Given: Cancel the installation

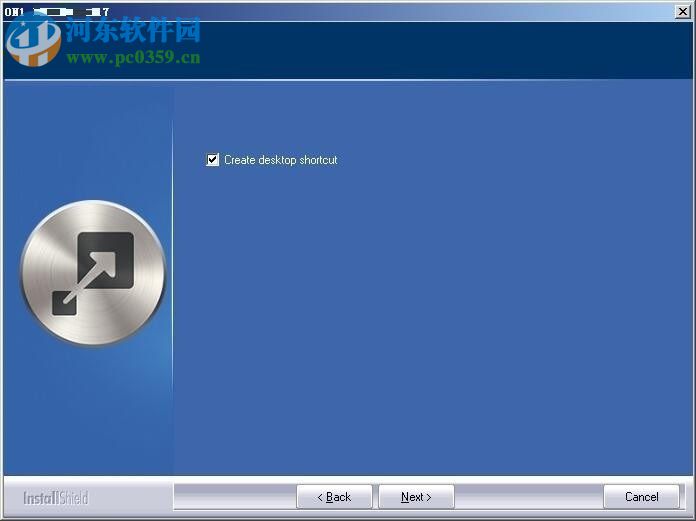Looking at the screenshot, I should pyautogui.click(x=641, y=497).
